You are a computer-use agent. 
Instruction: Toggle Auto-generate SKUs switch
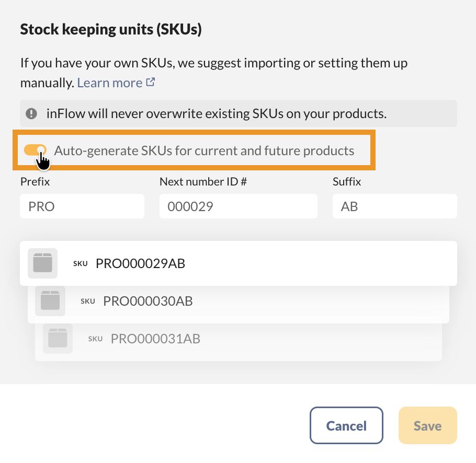pos(35,151)
